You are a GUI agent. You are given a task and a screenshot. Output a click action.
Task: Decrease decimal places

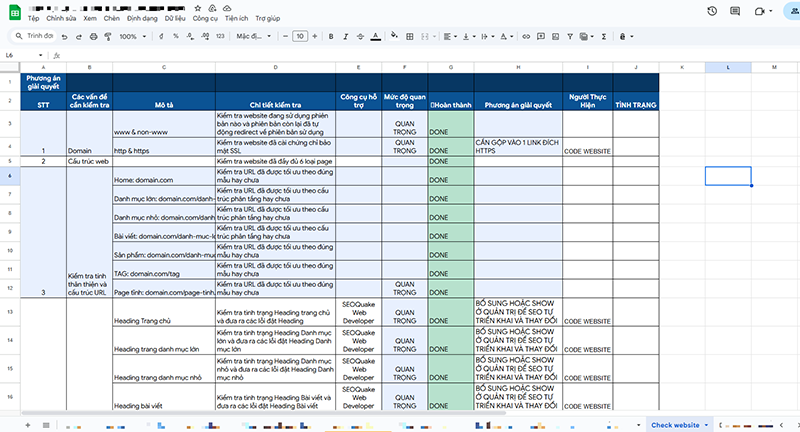click(190, 36)
